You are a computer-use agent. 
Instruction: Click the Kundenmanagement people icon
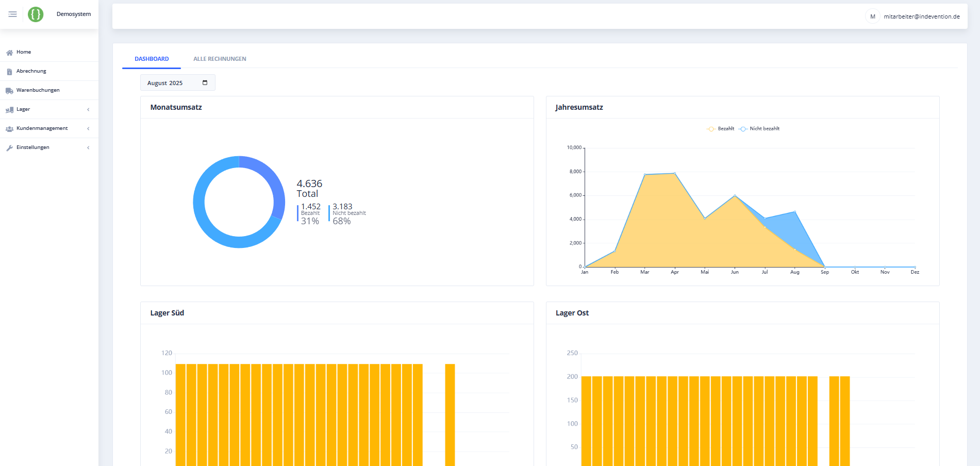[x=9, y=129]
